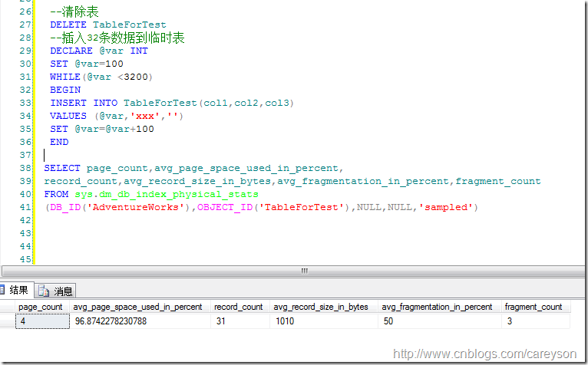588x365 pixels.
Task: Click the VALUES (@var,'xxx','') line
Action: (117, 116)
